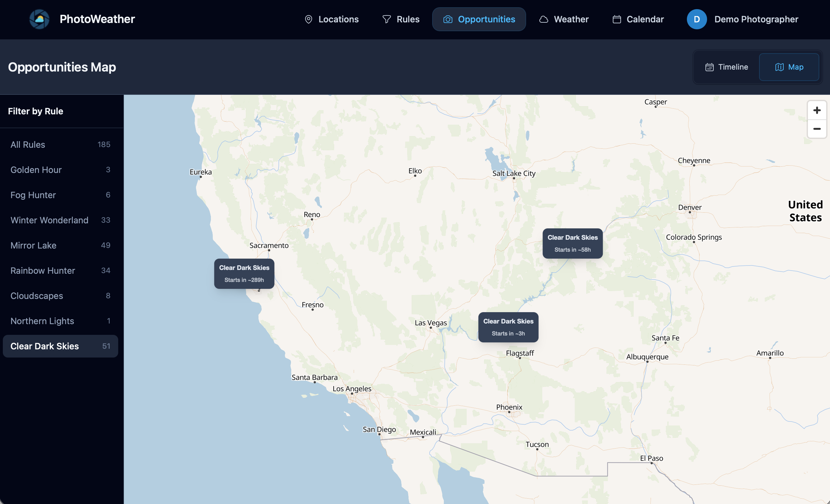
Task: Click the Locations pin icon
Action: 308,19
